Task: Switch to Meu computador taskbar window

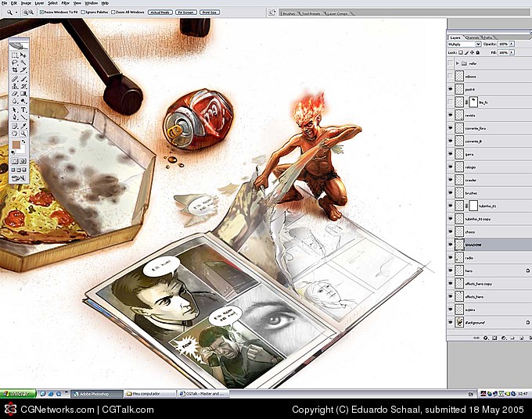Action: click(x=149, y=394)
